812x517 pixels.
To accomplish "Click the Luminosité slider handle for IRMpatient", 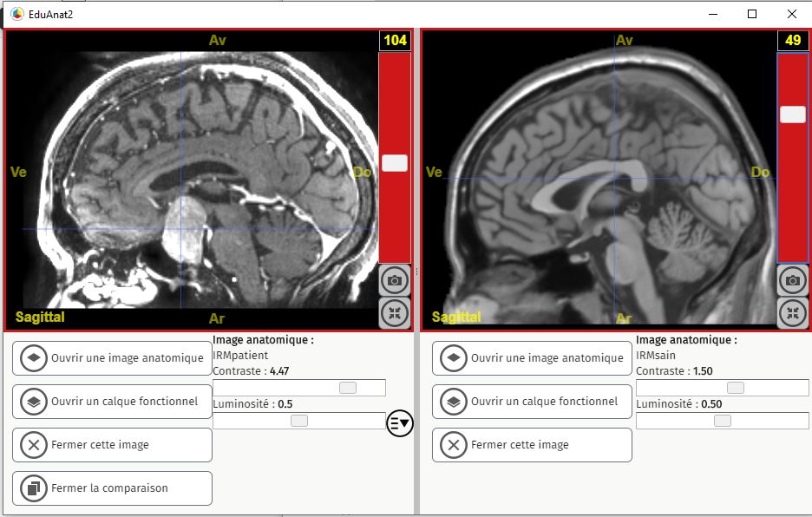I will pos(299,421).
